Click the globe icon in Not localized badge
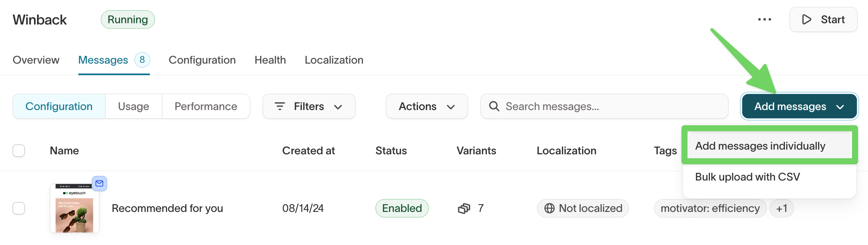Screen dimensions: 868x245 pos(549,208)
